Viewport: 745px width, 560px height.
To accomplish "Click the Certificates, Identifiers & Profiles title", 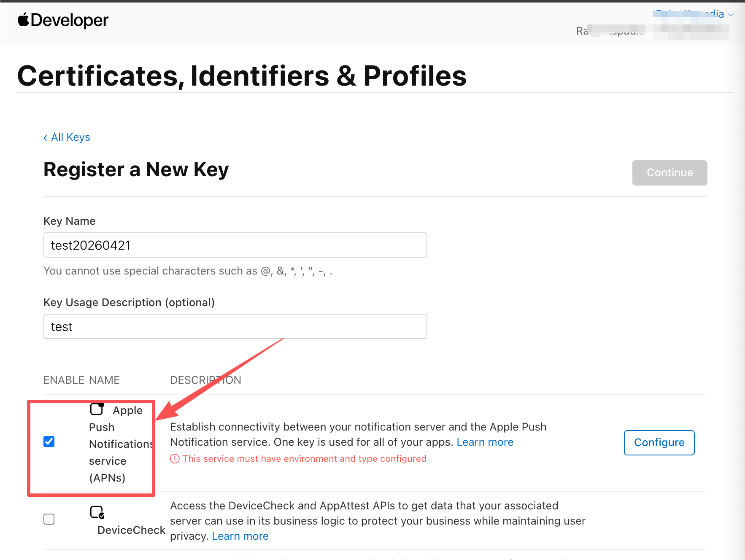I will [x=242, y=76].
